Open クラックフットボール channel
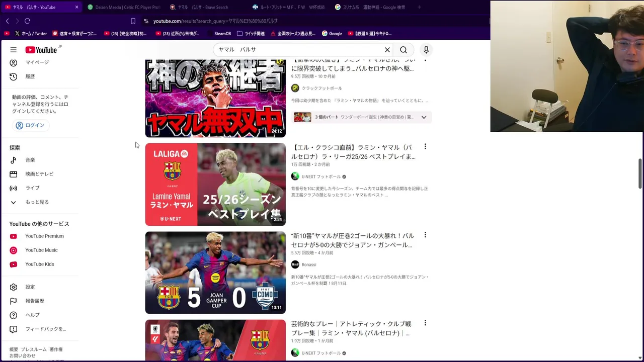Screen dimensions: 644x362 (321, 88)
